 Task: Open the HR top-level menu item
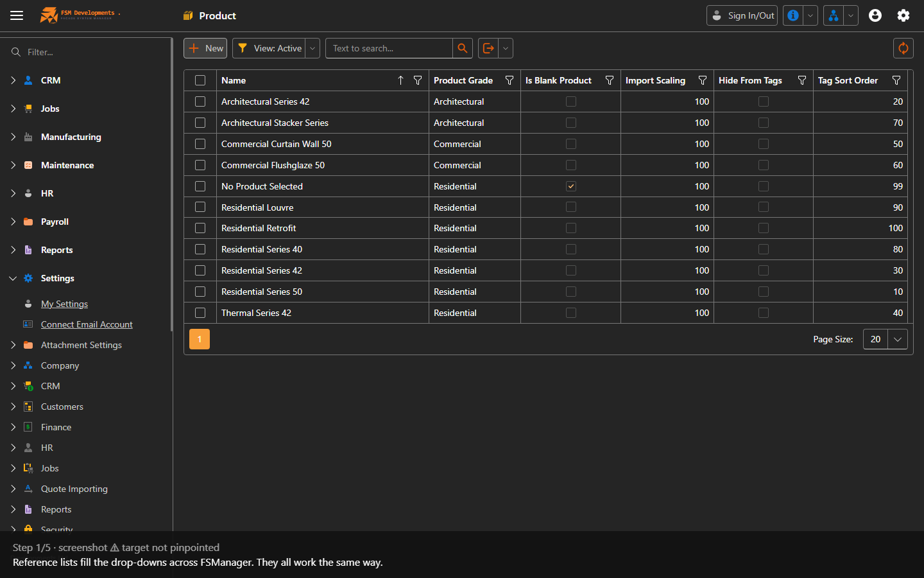pyautogui.click(x=47, y=193)
